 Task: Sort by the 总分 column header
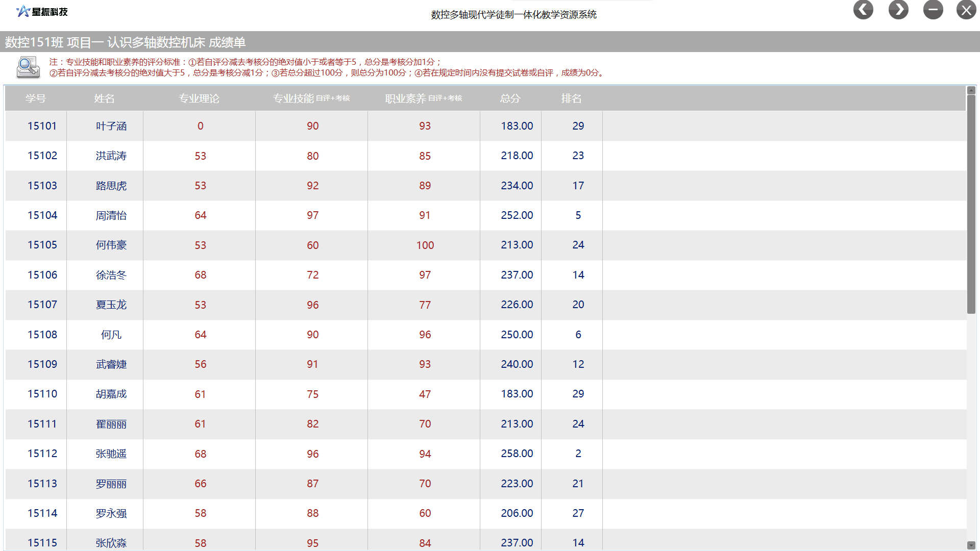pyautogui.click(x=510, y=98)
